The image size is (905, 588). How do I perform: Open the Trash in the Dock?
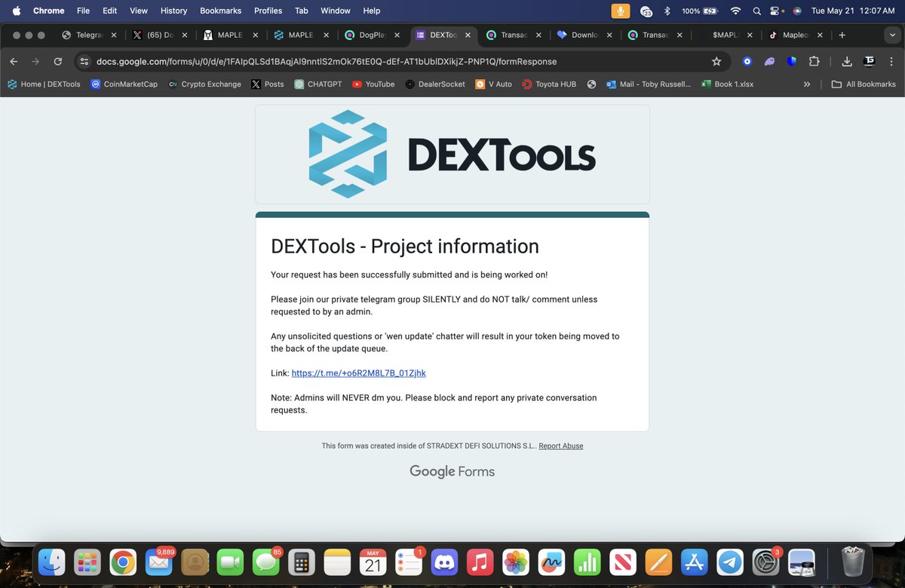(x=853, y=562)
